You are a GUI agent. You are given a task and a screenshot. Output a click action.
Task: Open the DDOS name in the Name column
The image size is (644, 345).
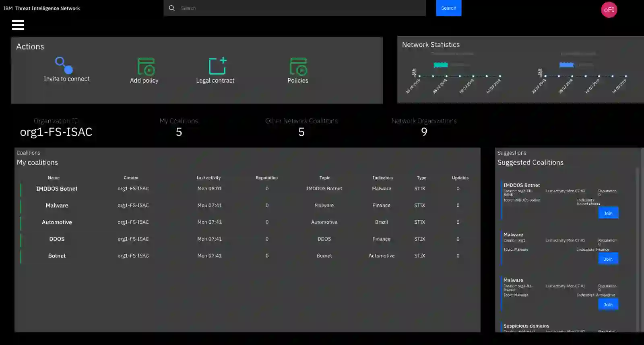point(57,239)
